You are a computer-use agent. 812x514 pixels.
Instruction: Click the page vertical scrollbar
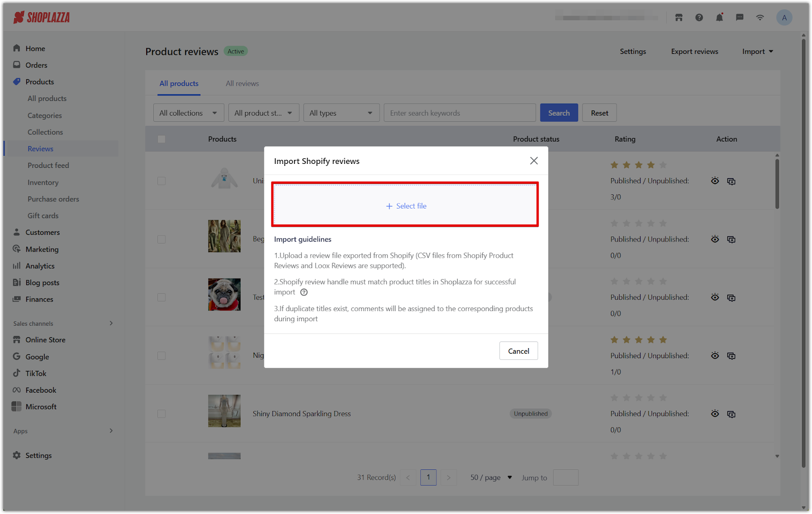pos(803,254)
